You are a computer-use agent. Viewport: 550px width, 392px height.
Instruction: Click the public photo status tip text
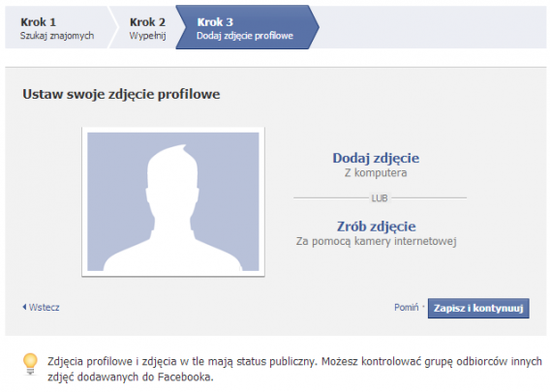(294, 369)
